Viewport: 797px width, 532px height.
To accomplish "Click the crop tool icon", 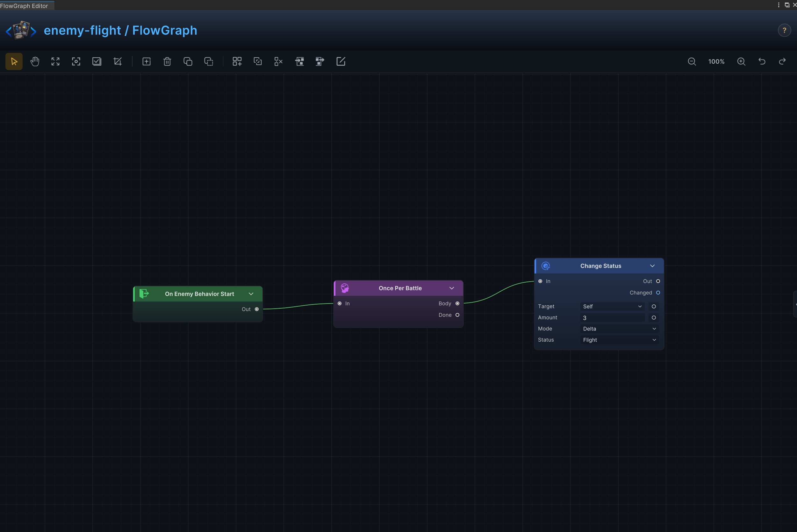I will (x=118, y=61).
